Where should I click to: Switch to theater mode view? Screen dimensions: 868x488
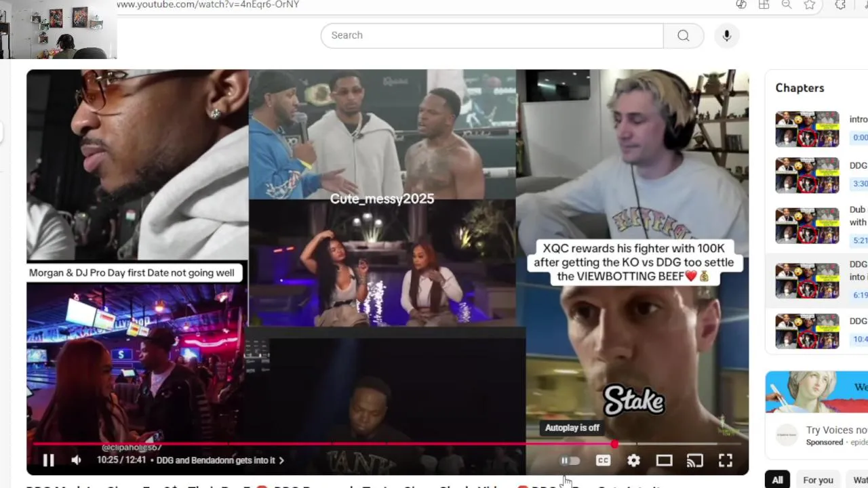click(x=664, y=461)
